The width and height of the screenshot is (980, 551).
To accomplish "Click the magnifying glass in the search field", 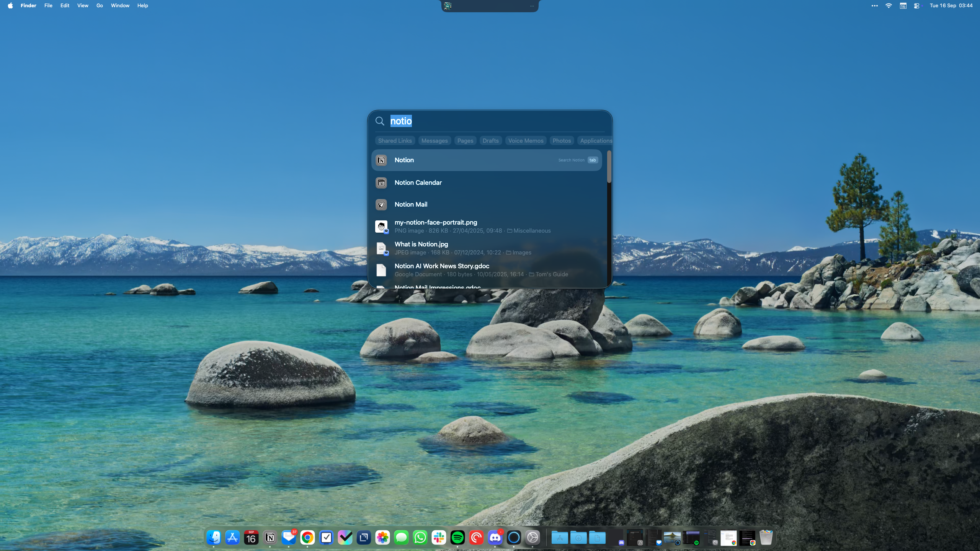I will pos(380,121).
